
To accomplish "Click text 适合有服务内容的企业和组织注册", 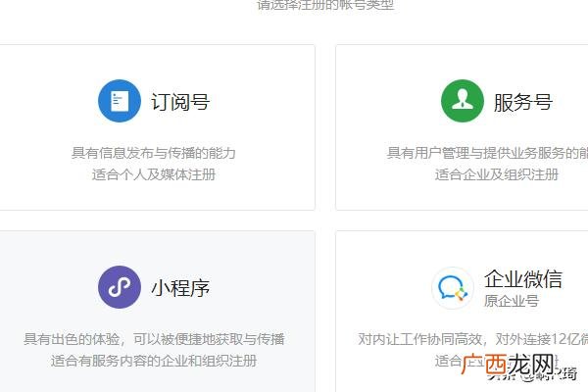I will tap(154, 361).
